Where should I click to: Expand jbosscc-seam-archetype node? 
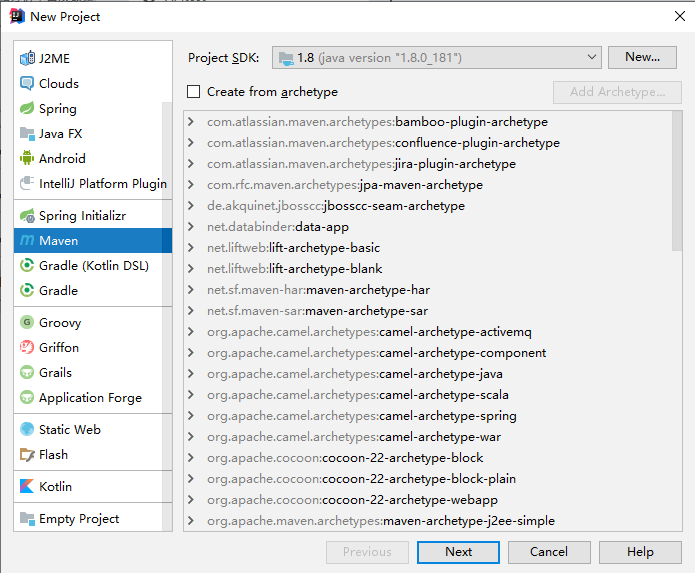[191, 206]
